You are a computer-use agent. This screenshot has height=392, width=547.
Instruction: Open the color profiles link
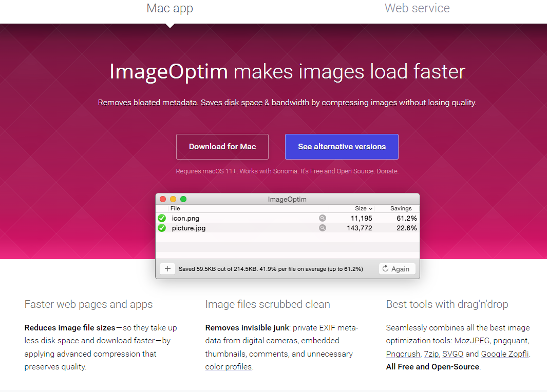click(229, 367)
